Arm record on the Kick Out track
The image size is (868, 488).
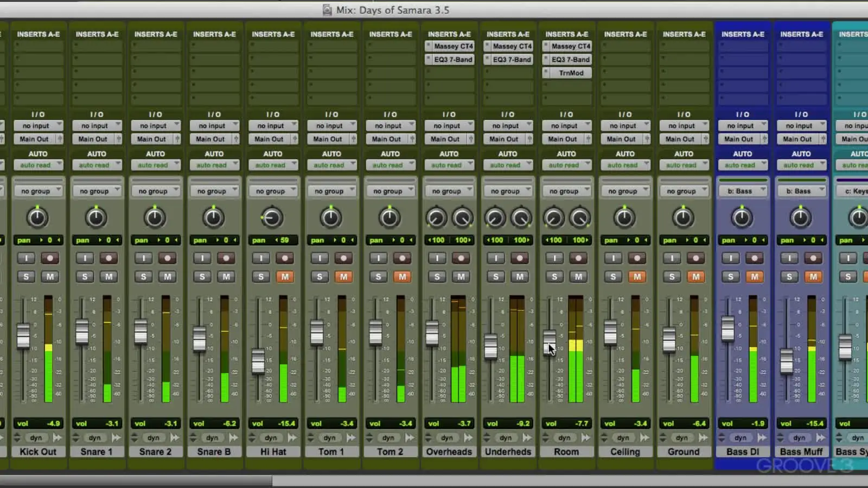(50, 258)
